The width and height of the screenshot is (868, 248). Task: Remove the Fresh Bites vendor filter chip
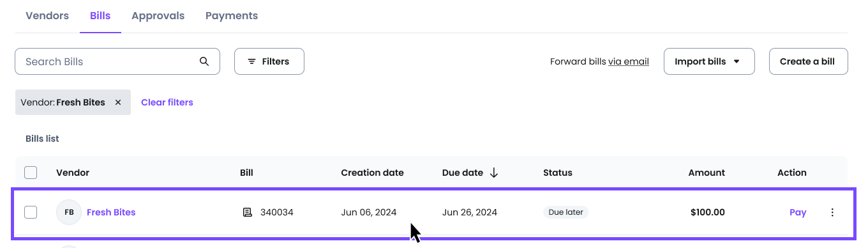118,102
